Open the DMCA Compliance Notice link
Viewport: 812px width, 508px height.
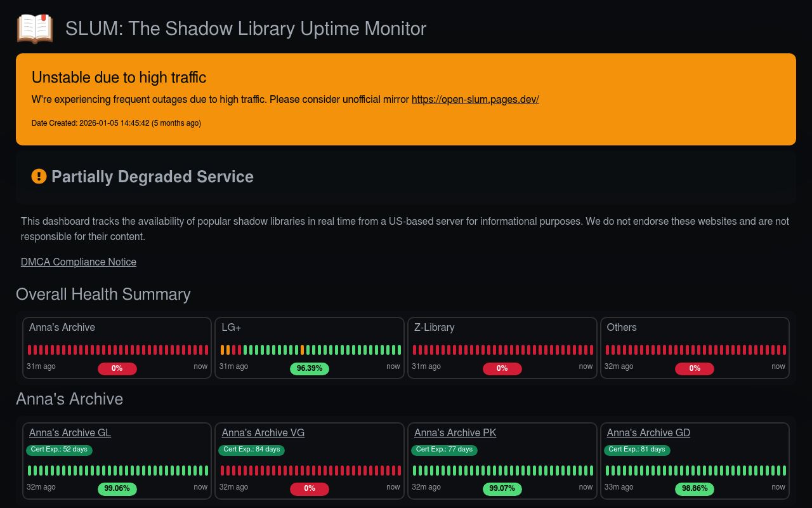(79, 262)
